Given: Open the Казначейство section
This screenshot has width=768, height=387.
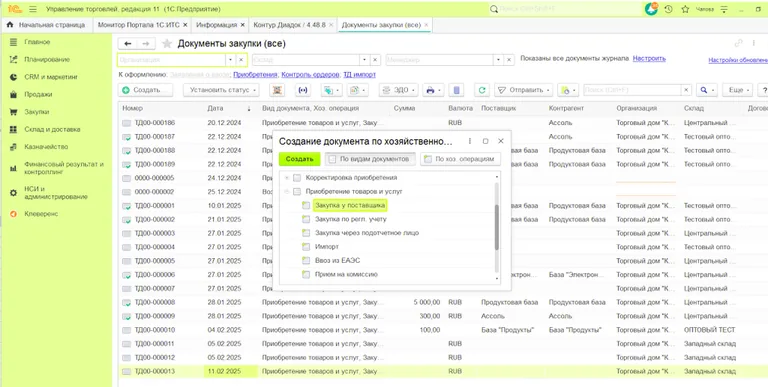Looking at the screenshot, I should pos(46,146).
